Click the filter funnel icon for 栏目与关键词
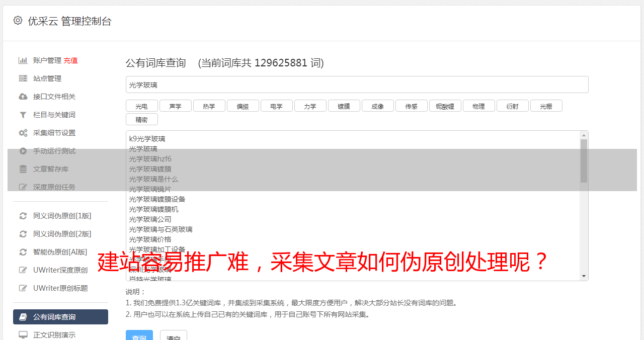 (x=23, y=115)
